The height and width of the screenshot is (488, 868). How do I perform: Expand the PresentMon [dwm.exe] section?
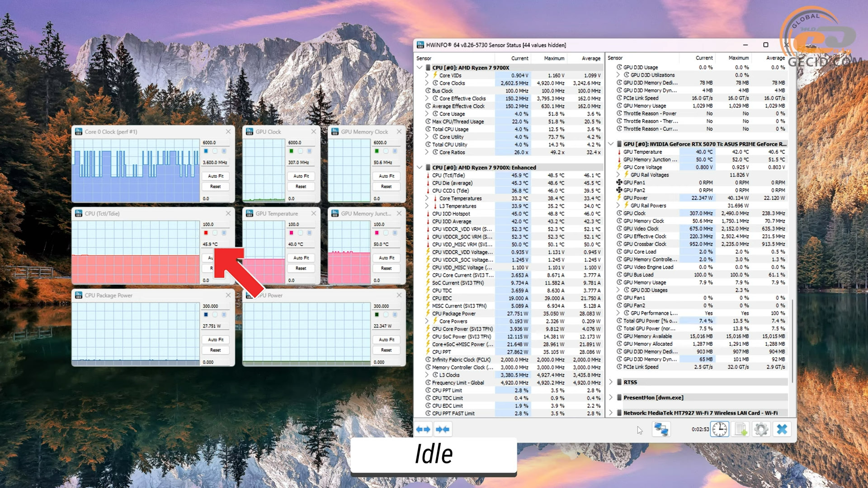click(611, 398)
